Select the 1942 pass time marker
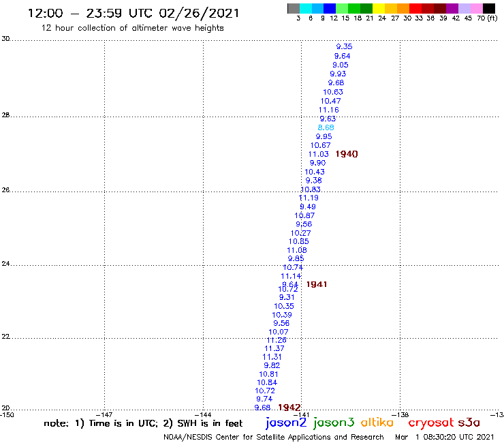 pos(289,408)
